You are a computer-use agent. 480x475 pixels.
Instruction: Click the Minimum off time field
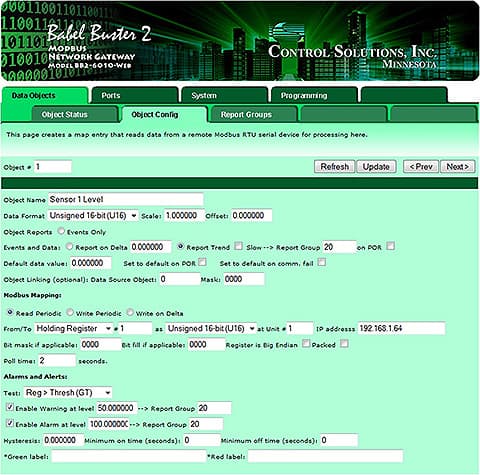click(x=339, y=440)
